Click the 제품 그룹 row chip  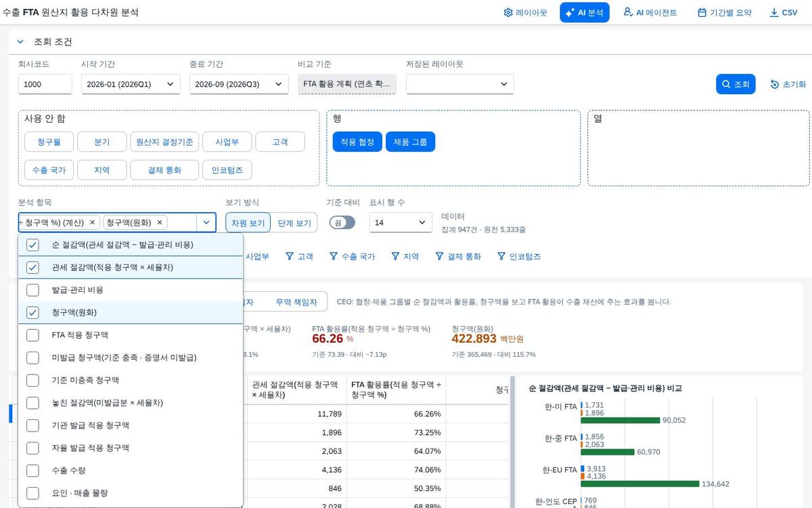[x=410, y=142]
